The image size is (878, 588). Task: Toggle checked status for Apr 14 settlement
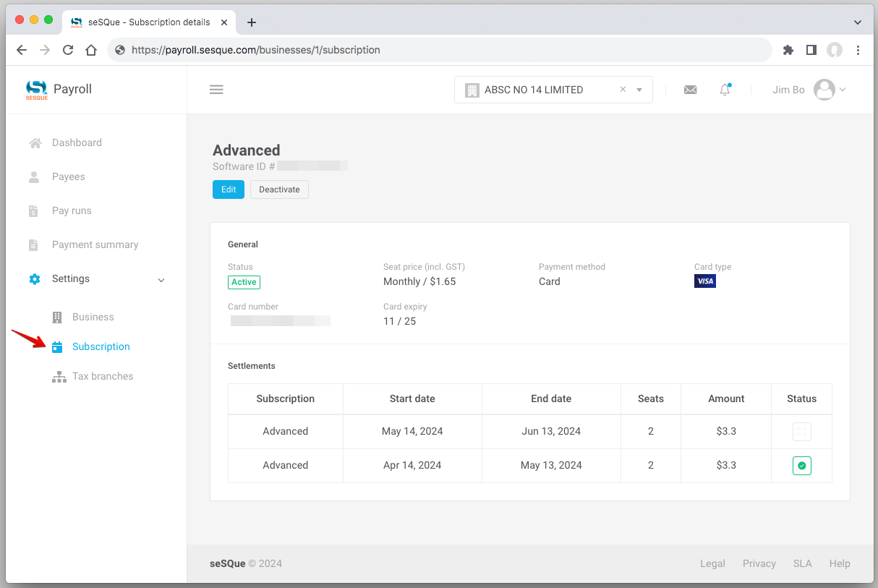point(801,466)
